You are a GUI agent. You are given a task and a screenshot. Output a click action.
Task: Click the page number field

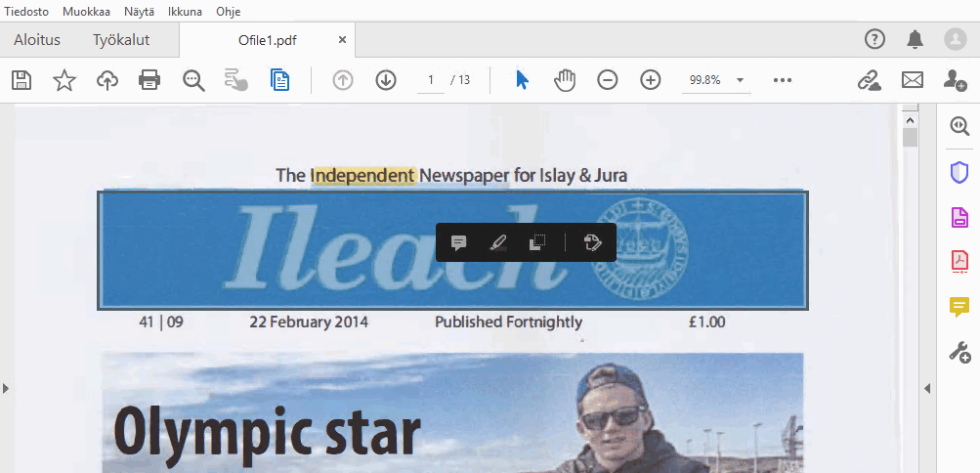pos(430,80)
